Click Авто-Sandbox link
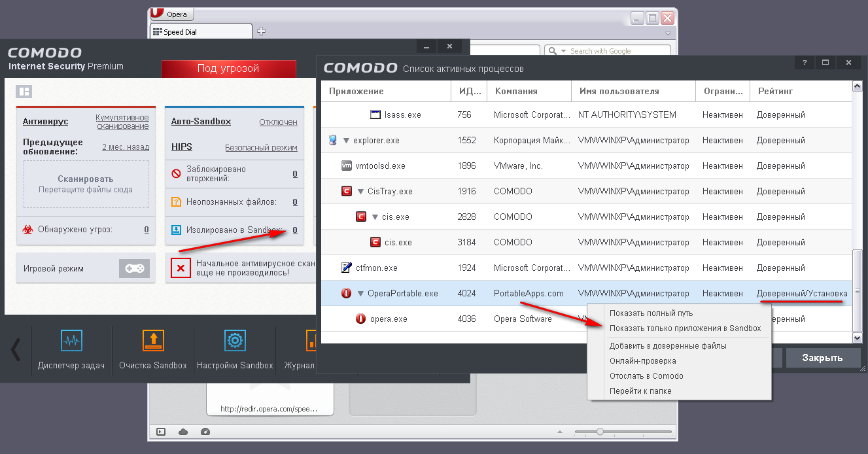This screenshot has height=454, width=868. [201, 122]
